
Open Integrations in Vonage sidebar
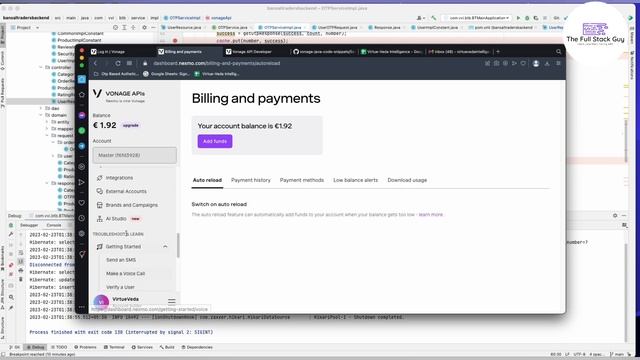click(119, 178)
